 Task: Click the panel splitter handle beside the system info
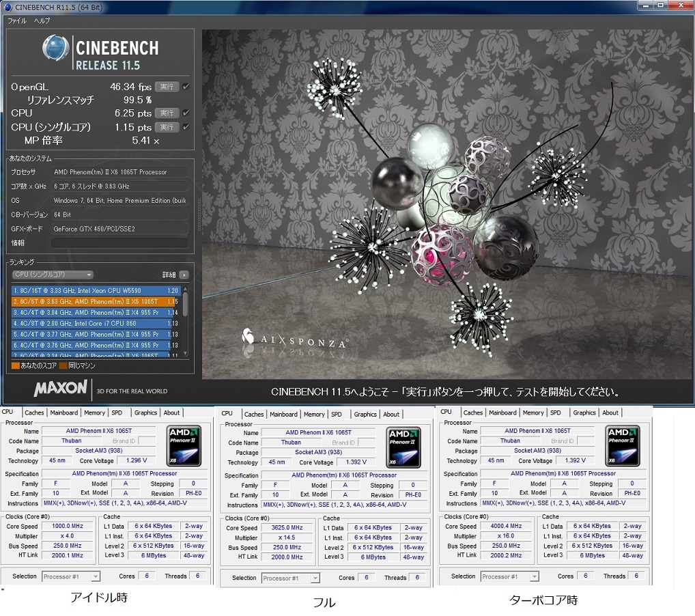199,215
